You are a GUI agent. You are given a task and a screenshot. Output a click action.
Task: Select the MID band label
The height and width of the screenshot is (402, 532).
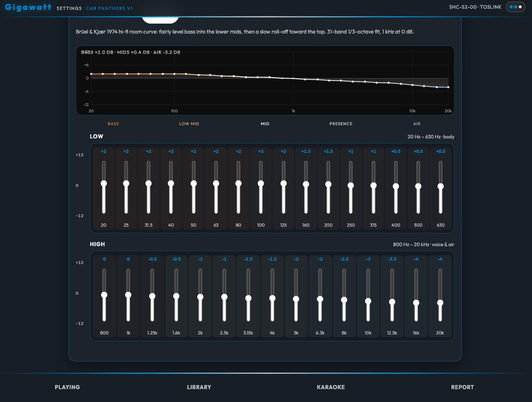click(x=265, y=124)
